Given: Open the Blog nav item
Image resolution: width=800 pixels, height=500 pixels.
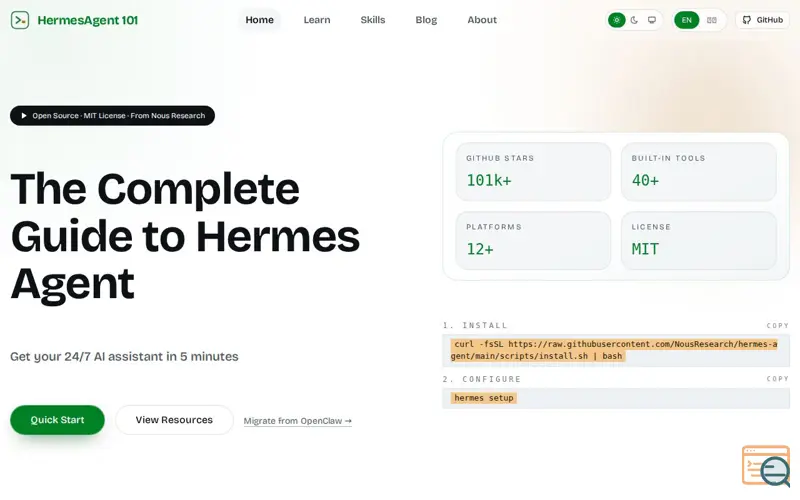Looking at the screenshot, I should (426, 20).
